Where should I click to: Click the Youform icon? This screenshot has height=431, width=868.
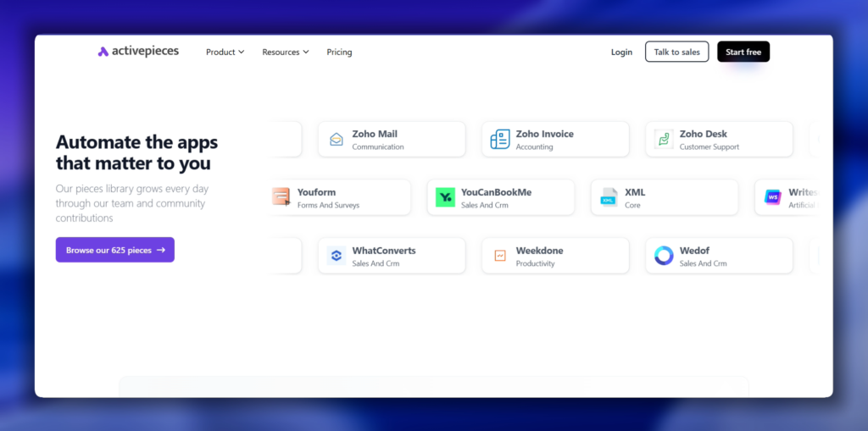pos(281,197)
